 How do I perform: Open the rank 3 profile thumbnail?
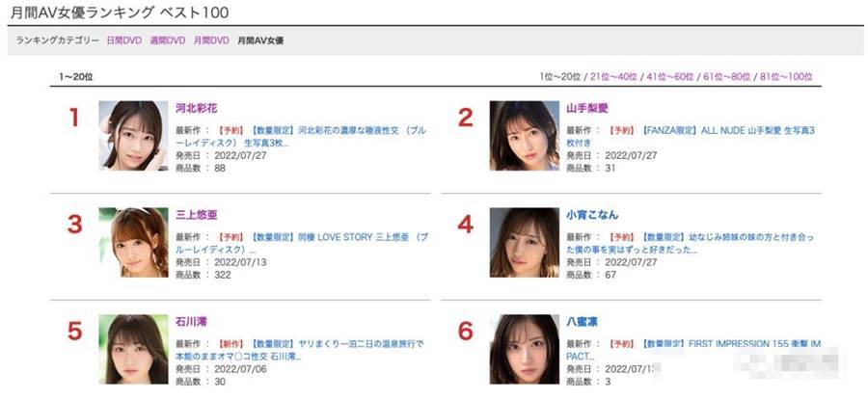pyautogui.click(x=133, y=242)
